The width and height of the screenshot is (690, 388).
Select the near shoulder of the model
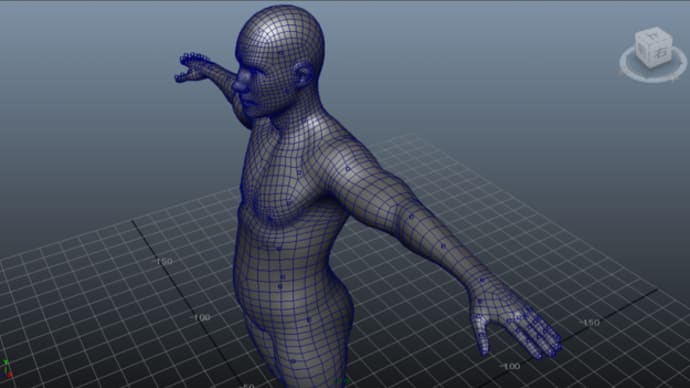[348, 163]
